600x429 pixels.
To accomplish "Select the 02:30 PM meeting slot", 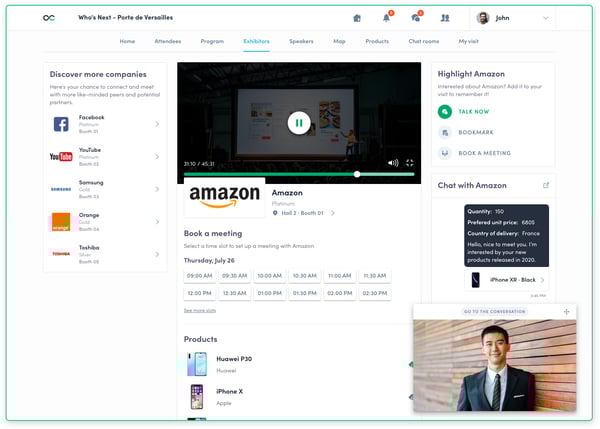I will click(x=375, y=293).
